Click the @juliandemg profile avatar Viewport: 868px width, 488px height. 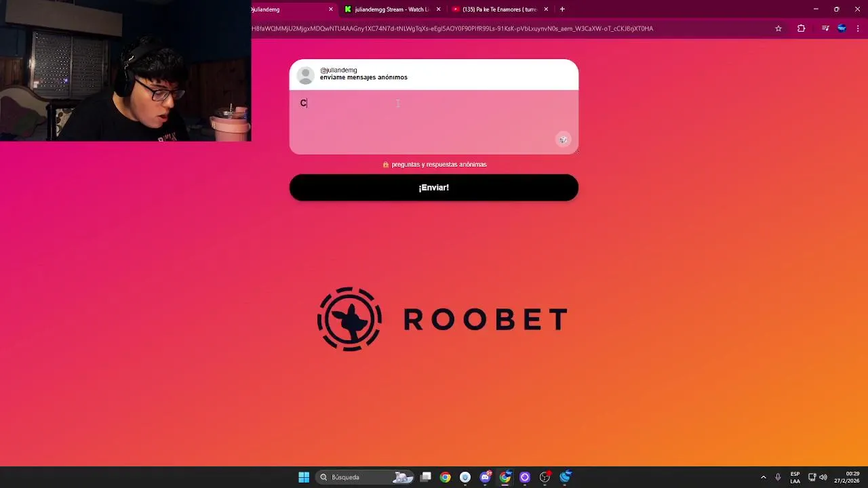click(x=306, y=75)
